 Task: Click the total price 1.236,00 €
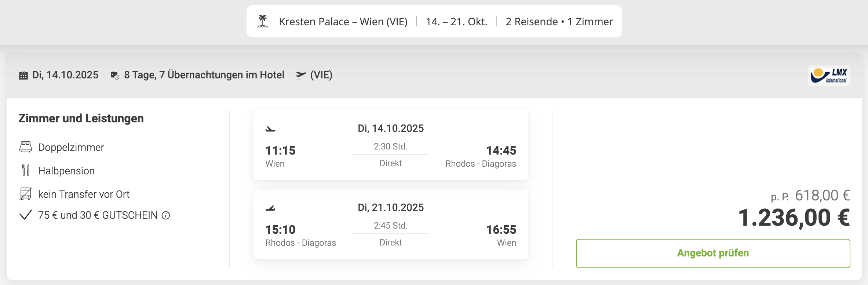(x=794, y=218)
